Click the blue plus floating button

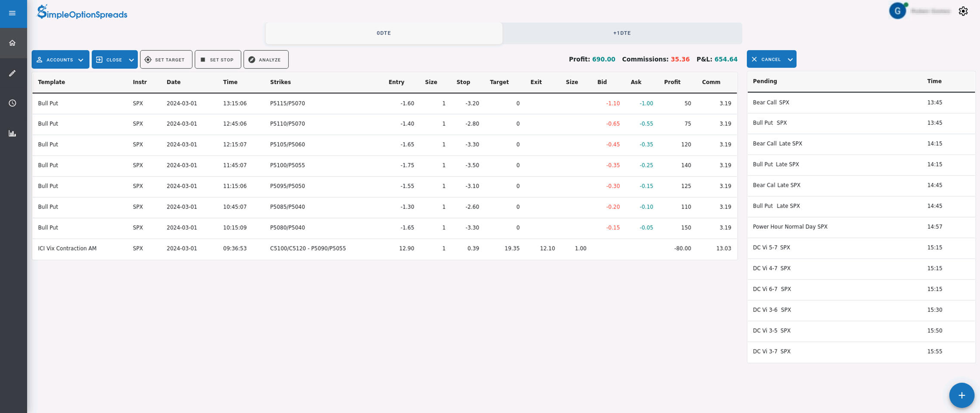961,395
